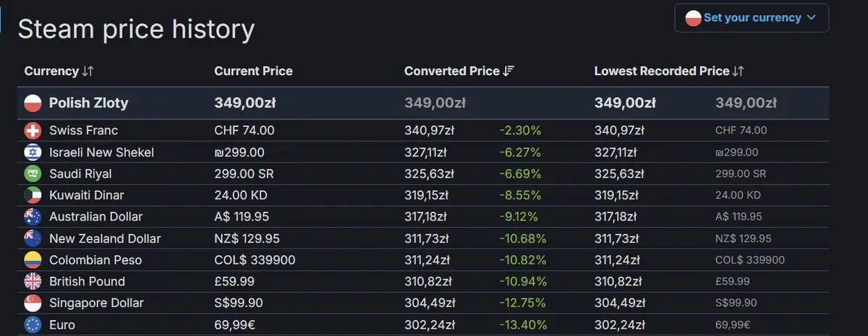Click the Israeli New Shekel flag icon
Image resolution: width=868 pixels, height=336 pixels.
[x=33, y=152]
